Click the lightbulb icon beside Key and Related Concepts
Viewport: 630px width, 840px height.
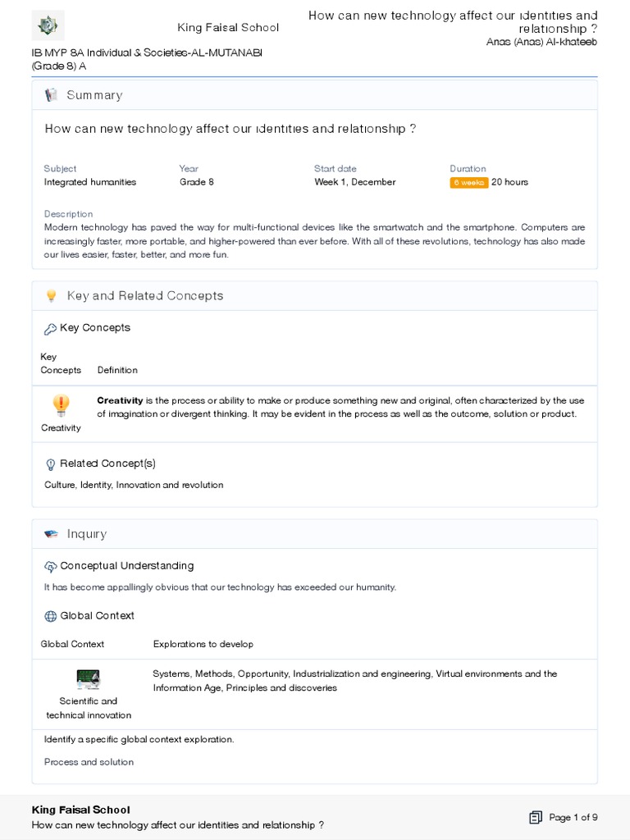coord(51,296)
